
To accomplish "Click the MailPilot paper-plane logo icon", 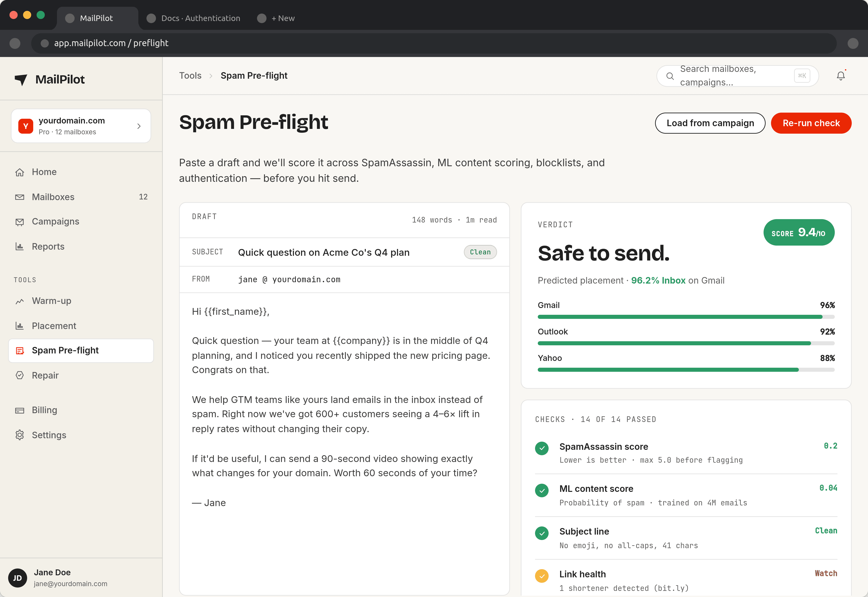I will coord(21,79).
